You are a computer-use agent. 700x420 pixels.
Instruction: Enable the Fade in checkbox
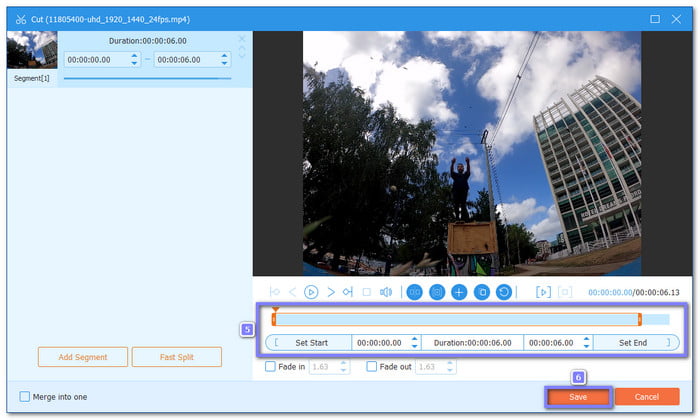point(270,367)
